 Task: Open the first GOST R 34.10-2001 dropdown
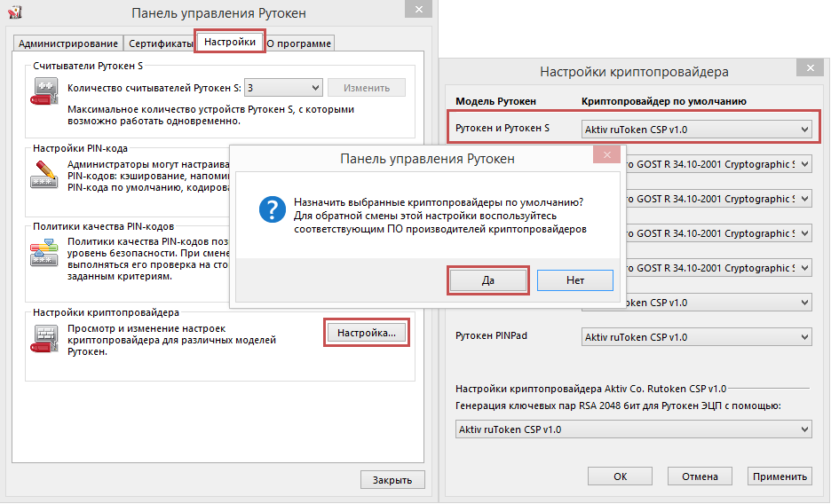click(718, 164)
